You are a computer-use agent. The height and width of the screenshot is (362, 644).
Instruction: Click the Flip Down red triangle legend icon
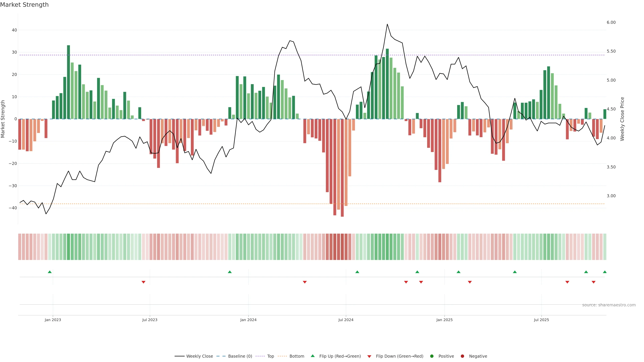click(x=369, y=356)
